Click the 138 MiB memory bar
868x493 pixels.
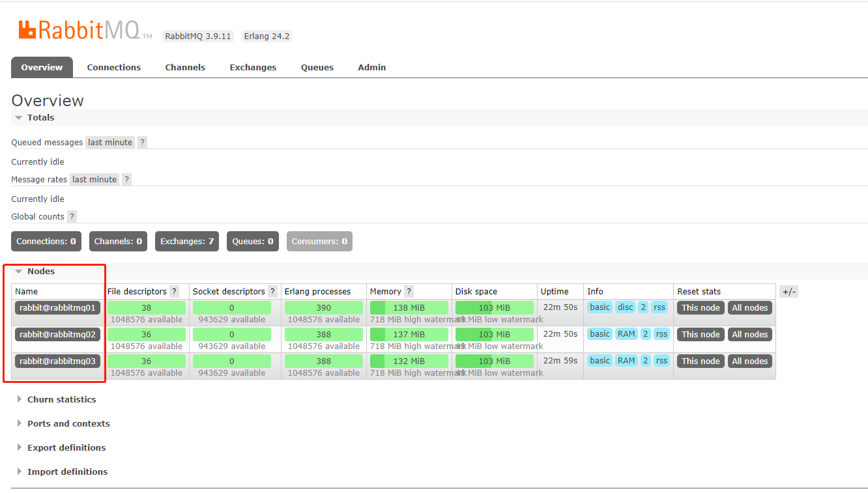pyautogui.click(x=409, y=308)
